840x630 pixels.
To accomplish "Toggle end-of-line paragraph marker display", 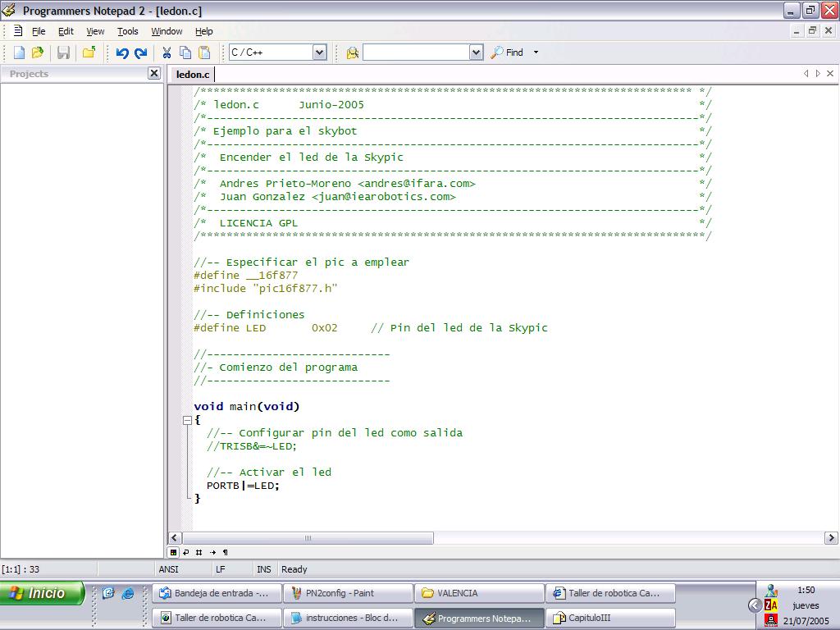I will coord(226,552).
